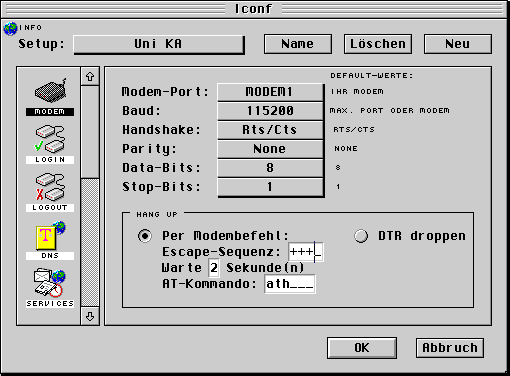The image size is (510, 376).
Task: Click the globe Info icon
Action: pyautogui.click(x=10, y=28)
